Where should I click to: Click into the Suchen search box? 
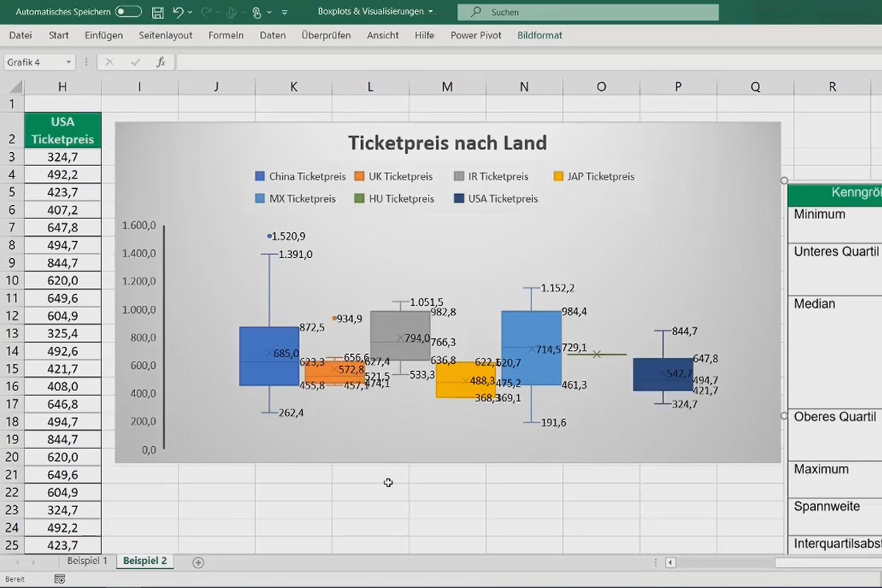[x=588, y=12]
